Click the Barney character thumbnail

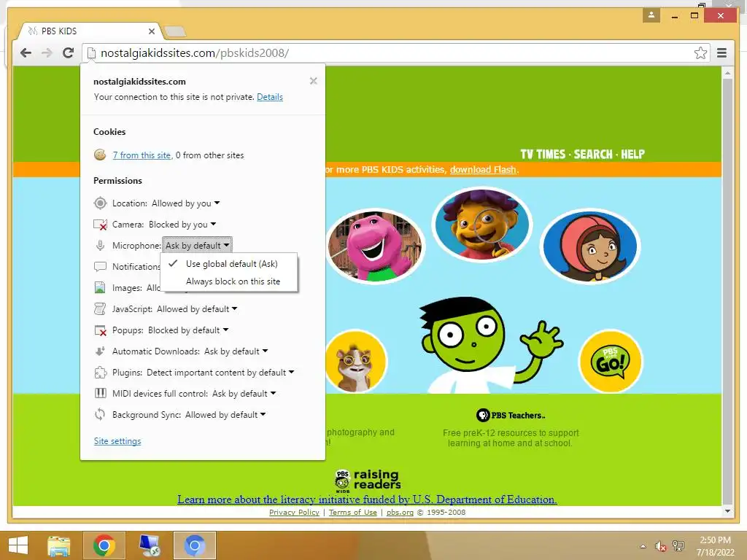[375, 246]
